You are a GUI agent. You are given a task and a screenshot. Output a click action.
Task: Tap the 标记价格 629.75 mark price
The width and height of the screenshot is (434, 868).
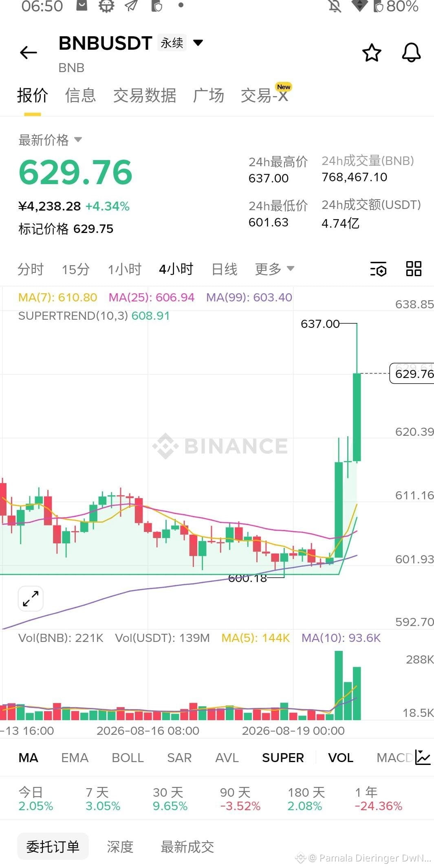pos(66,229)
